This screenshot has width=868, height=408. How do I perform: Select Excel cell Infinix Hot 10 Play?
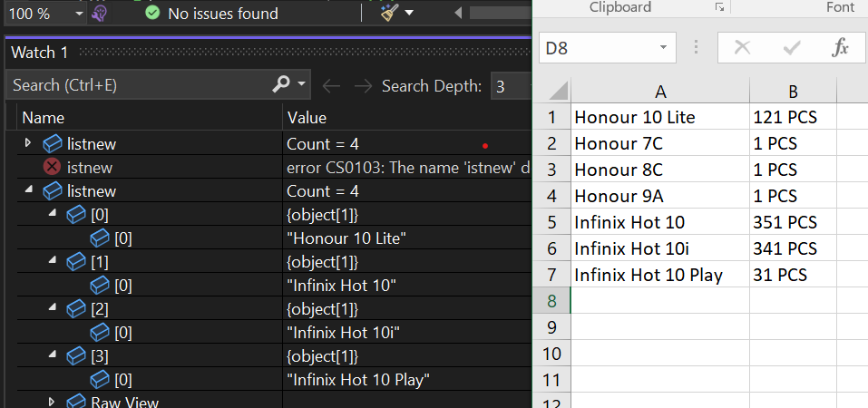pyautogui.click(x=660, y=275)
